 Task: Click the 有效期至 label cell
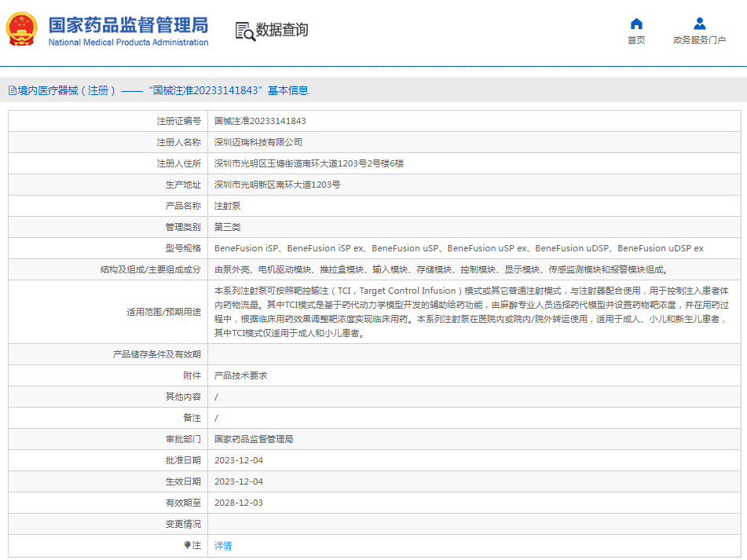(x=108, y=503)
